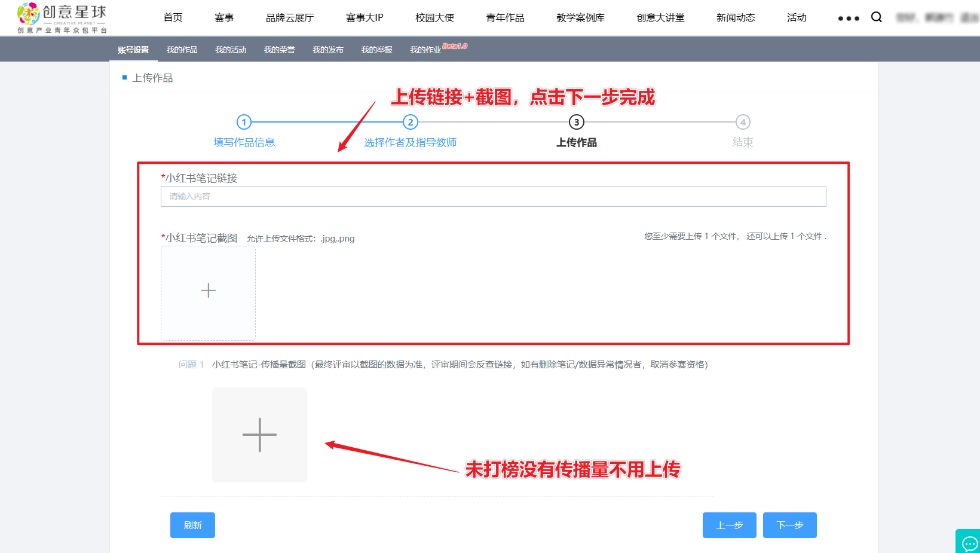Open 赛事 menu item
Viewport: 980px width, 553px height.
click(x=224, y=18)
